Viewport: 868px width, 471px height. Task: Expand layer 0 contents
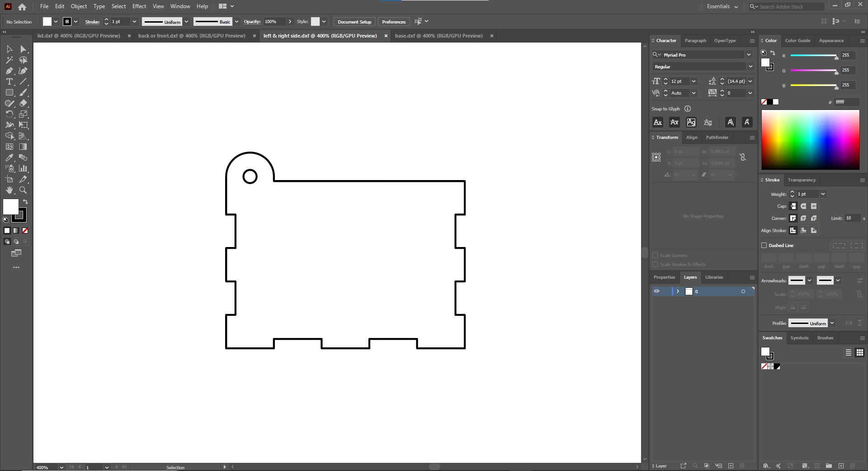point(678,291)
